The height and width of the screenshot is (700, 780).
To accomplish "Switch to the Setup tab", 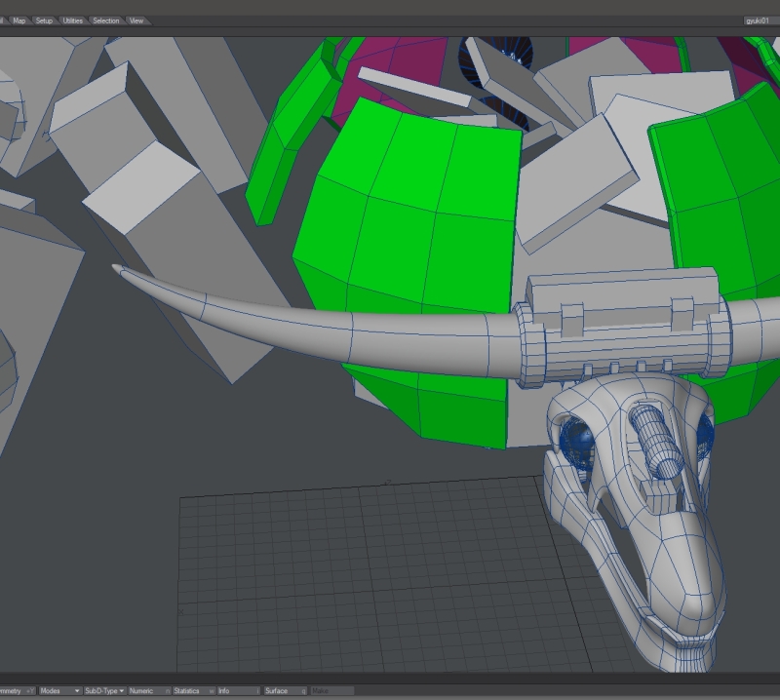I will [45, 20].
